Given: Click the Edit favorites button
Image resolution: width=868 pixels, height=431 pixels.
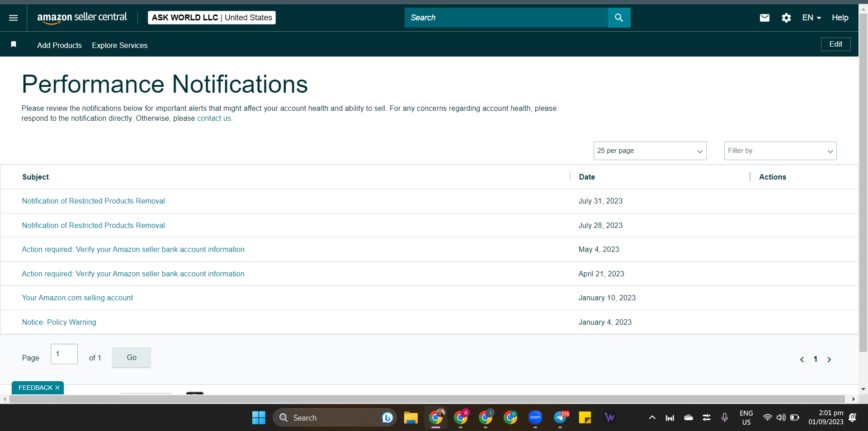Looking at the screenshot, I should coord(835,44).
